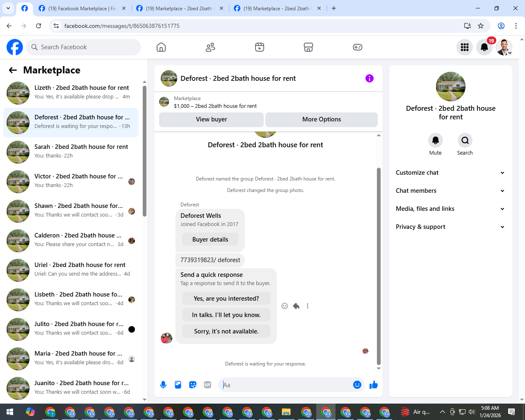Expand Privacy & support section
Image resolution: width=525 pixels, height=420 pixels.
(x=450, y=227)
